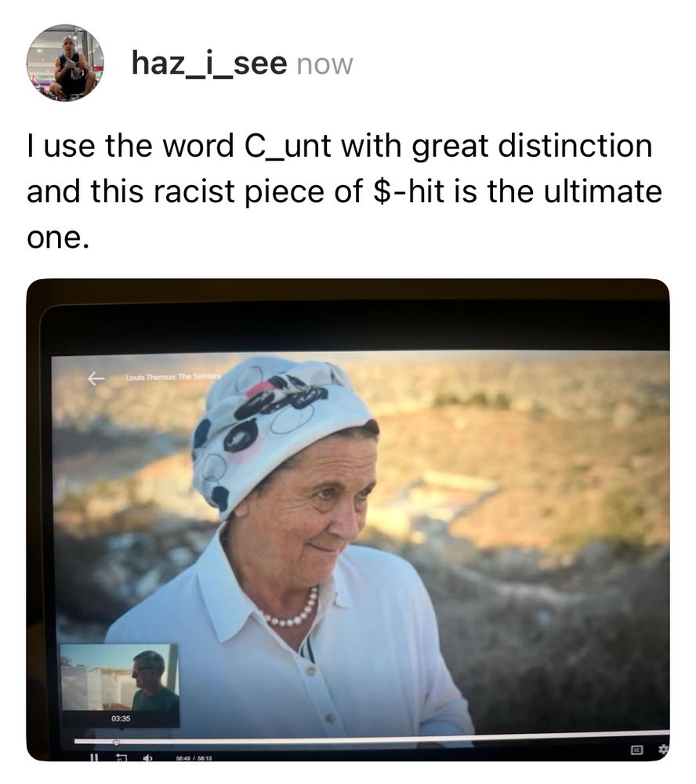Click the scrub preview thumbnail of the man
The image size is (696, 784).
point(119,677)
